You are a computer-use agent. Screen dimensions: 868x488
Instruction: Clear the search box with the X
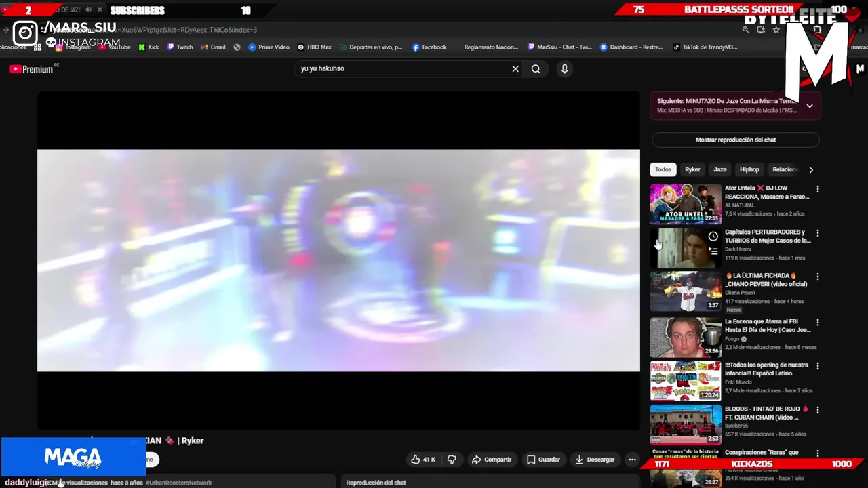[515, 68]
